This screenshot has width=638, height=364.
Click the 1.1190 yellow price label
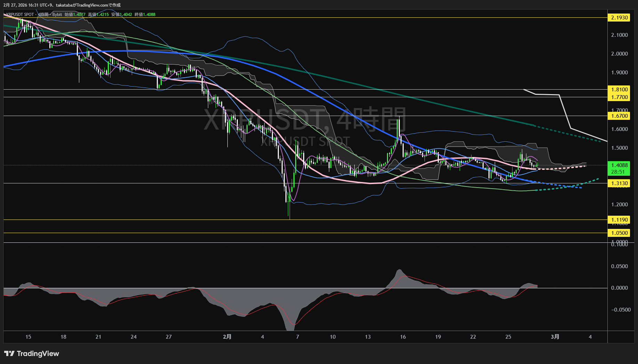(619, 220)
